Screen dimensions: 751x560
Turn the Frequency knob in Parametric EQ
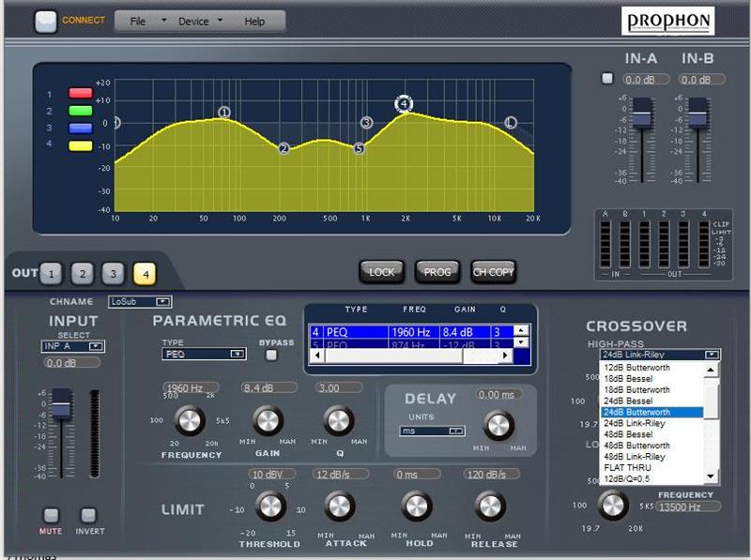[x=189, y=421]
